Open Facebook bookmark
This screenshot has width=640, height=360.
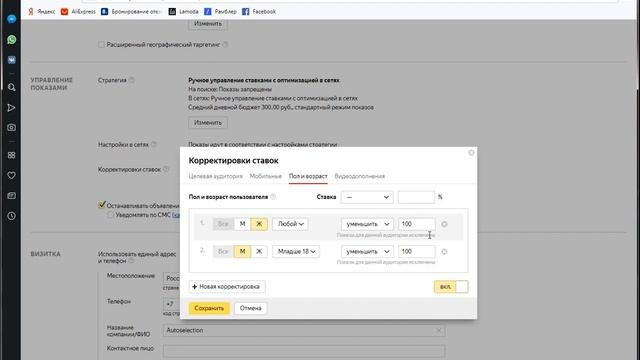pos(259,12)
